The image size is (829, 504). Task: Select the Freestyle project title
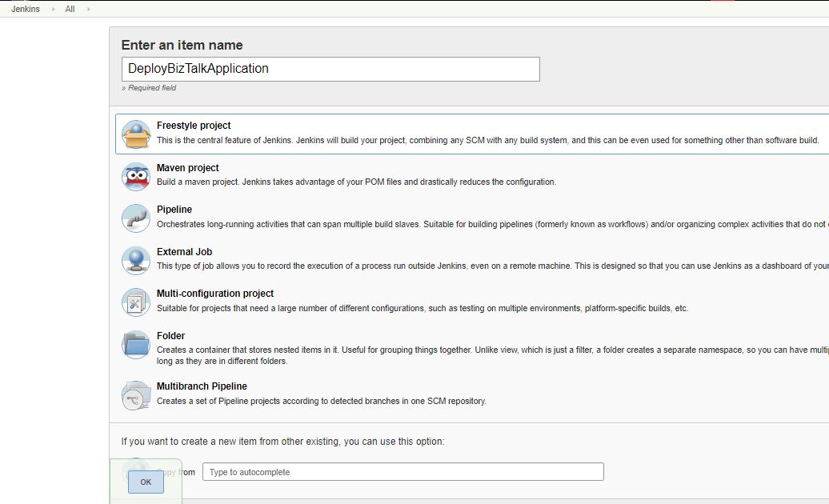tap(194, 126)
